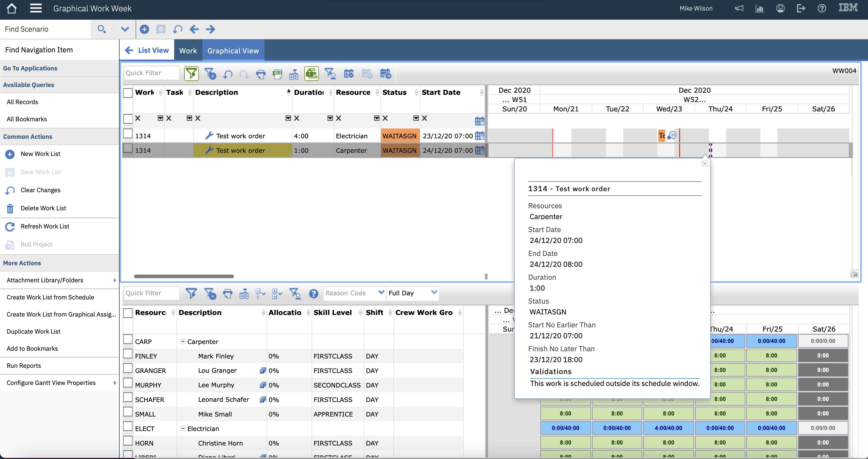Collapse the Carpenter resource group

pos(183,341)
